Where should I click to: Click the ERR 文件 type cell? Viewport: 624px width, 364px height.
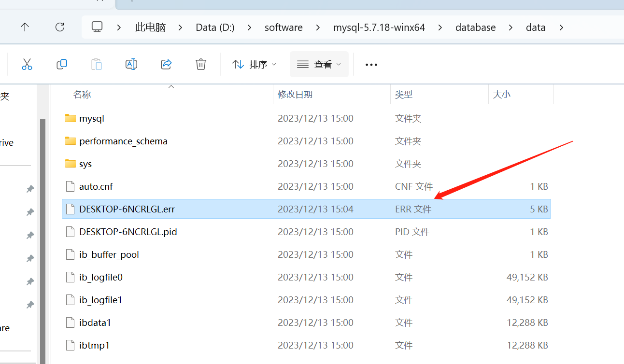tap(413, 209)
